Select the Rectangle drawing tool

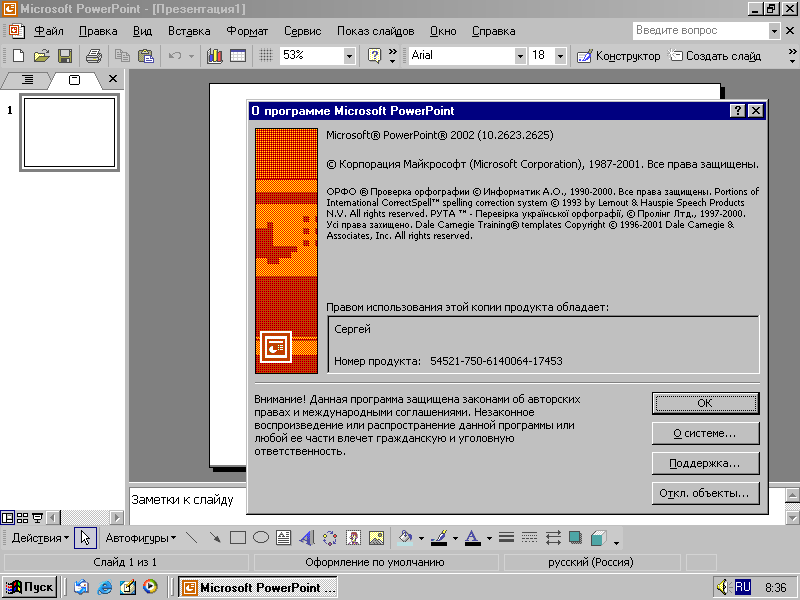(238, 538)
